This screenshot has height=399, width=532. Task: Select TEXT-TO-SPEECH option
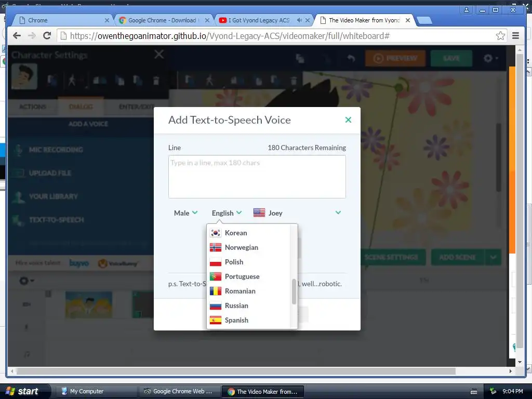56,220
